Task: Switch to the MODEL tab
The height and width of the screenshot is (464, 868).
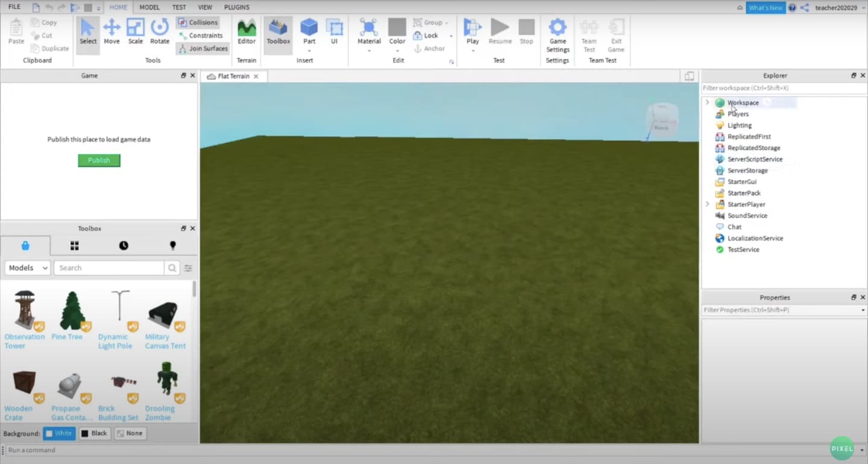Action: tap(149, 7)
